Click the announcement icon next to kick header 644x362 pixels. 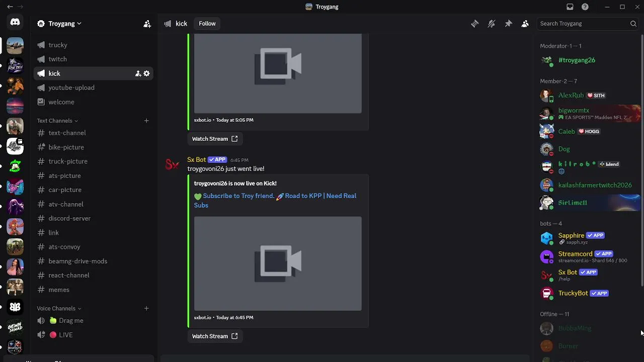click(168, 24)
